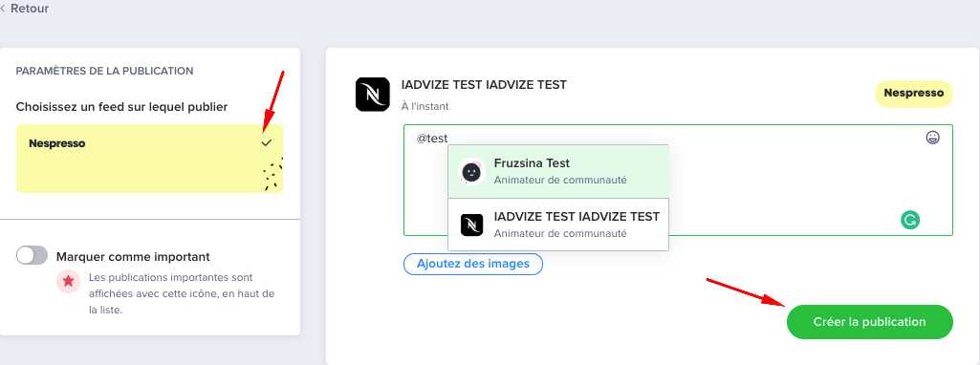Select the Nespresso feed card
This screenshot has width=980, height=365.
pyautogui.click(x=149, y=159)
